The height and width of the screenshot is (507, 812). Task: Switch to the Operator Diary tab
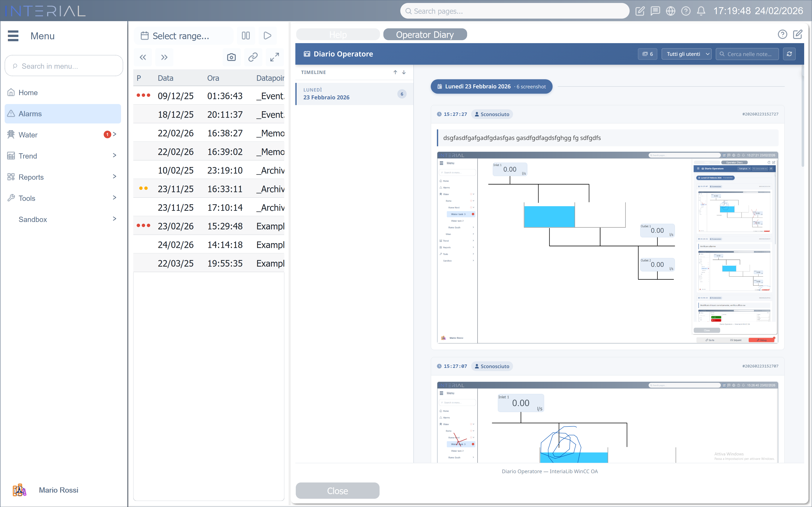click(x=425, y=34)
